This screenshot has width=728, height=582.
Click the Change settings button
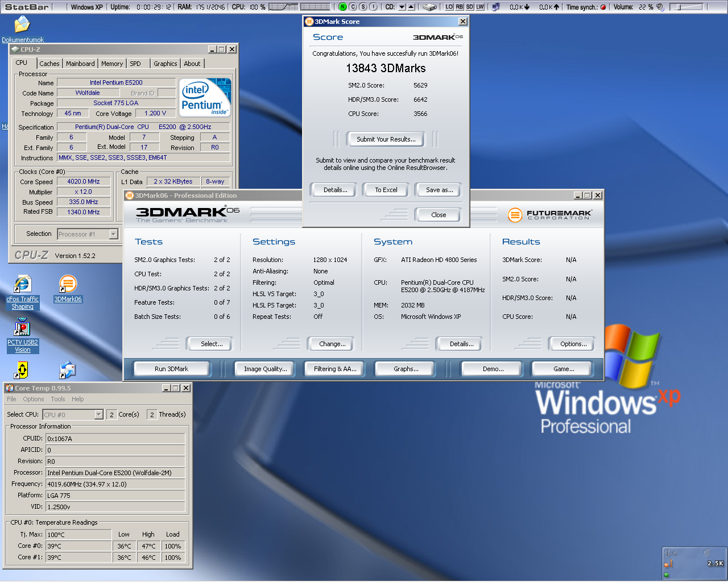click(332, 344)
